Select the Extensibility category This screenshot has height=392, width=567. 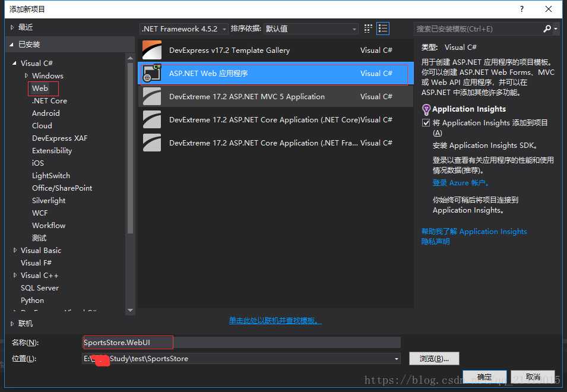52,150
